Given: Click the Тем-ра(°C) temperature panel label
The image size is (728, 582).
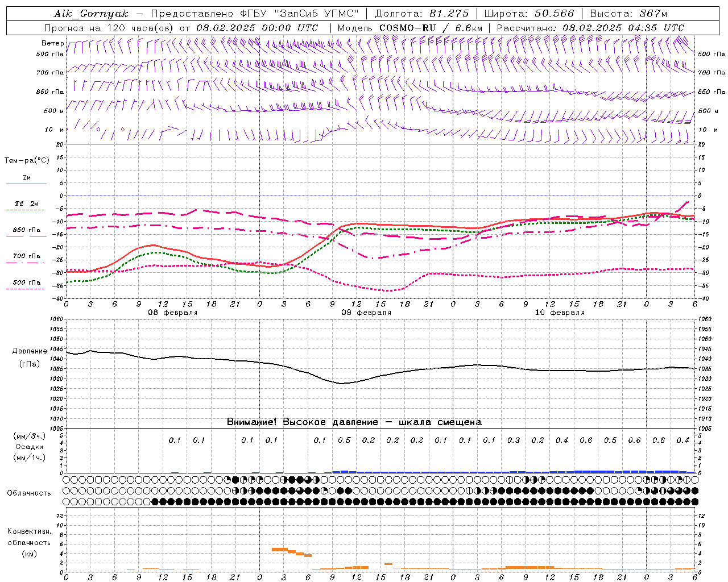Looking at the screenshot, I should tap(27, 161).
